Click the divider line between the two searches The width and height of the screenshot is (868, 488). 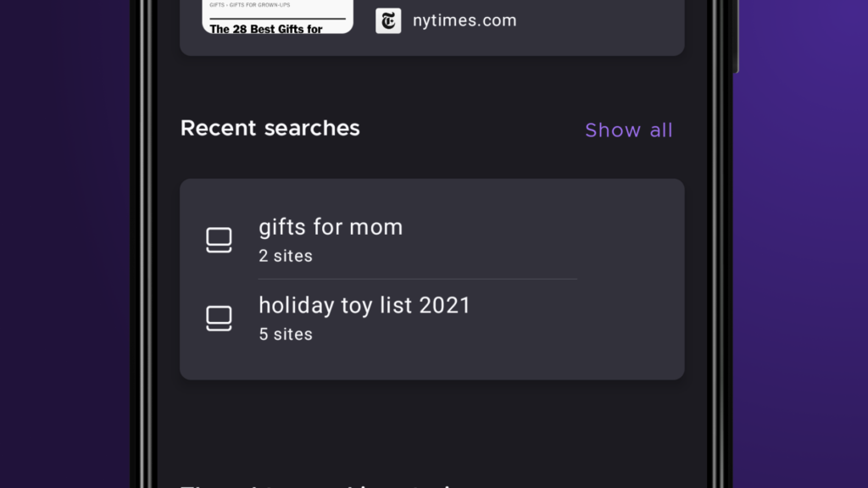click(x=417, y=279)
